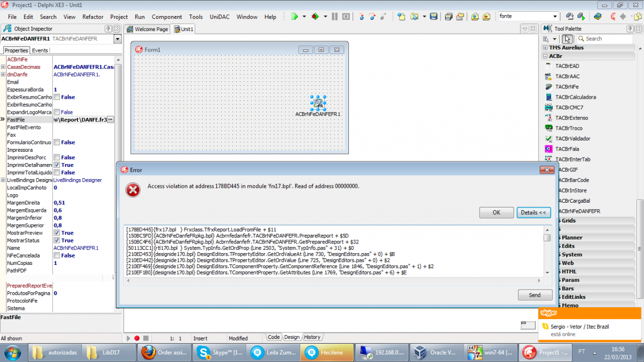The image size is (644, 362).
Task: Toggle the ImprimirDescPorc checkbox
Action: (56, 158)
